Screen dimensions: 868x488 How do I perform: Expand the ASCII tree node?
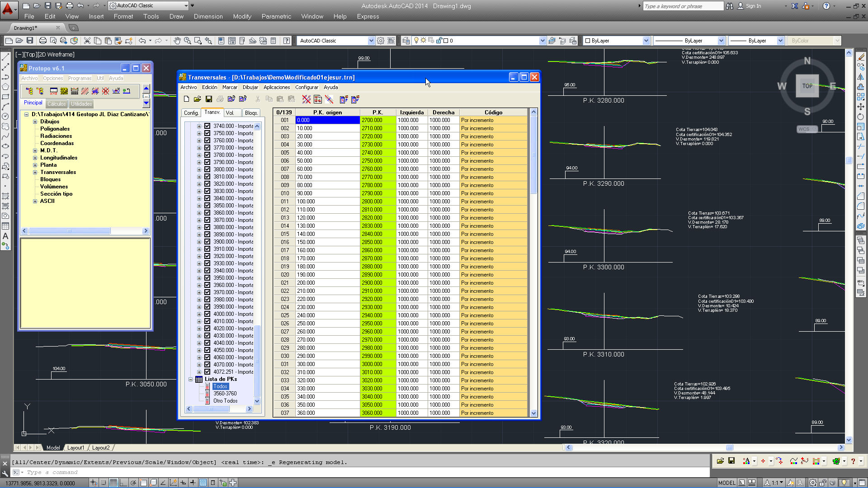(x=35, y=201)
